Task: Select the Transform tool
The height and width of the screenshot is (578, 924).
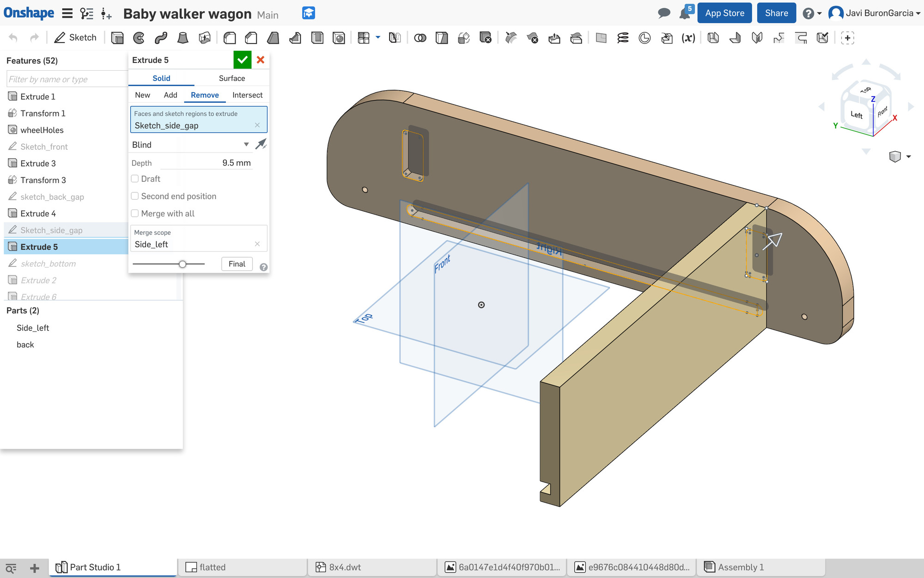Action: click(464, 38)
